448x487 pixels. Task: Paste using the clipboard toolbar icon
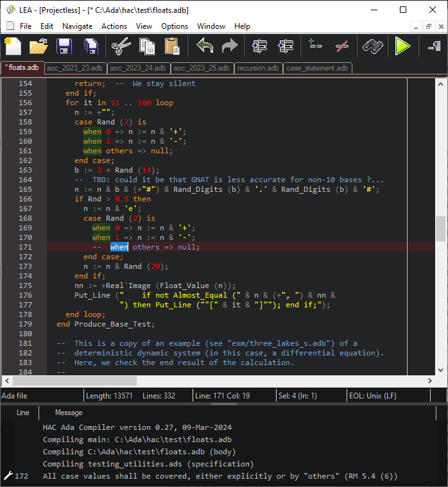(x=172, y=46)
